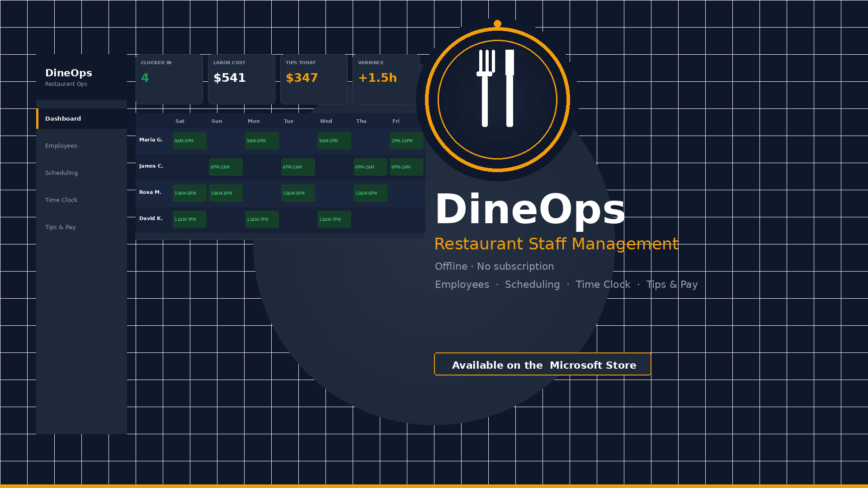868x488 pixels.
Task: Open David K.'s Monday 11AM-7PM shift
Action: 262,219
